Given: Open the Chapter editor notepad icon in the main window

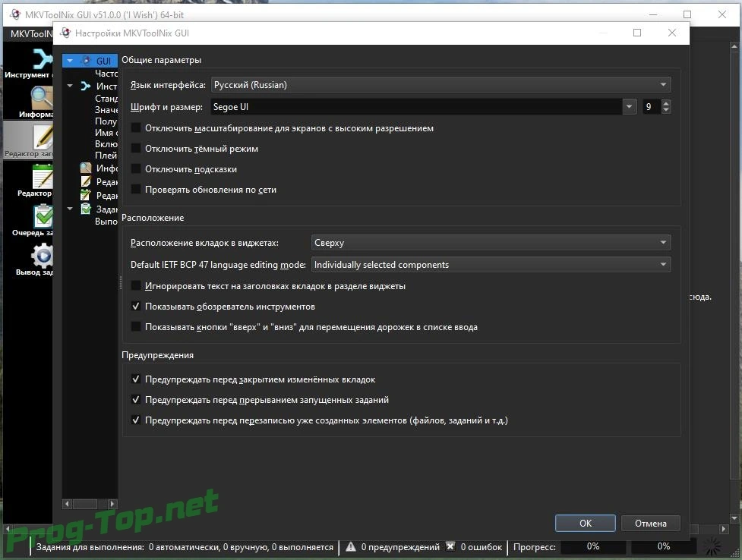Looking at the screenshot, I should point(42,177).
